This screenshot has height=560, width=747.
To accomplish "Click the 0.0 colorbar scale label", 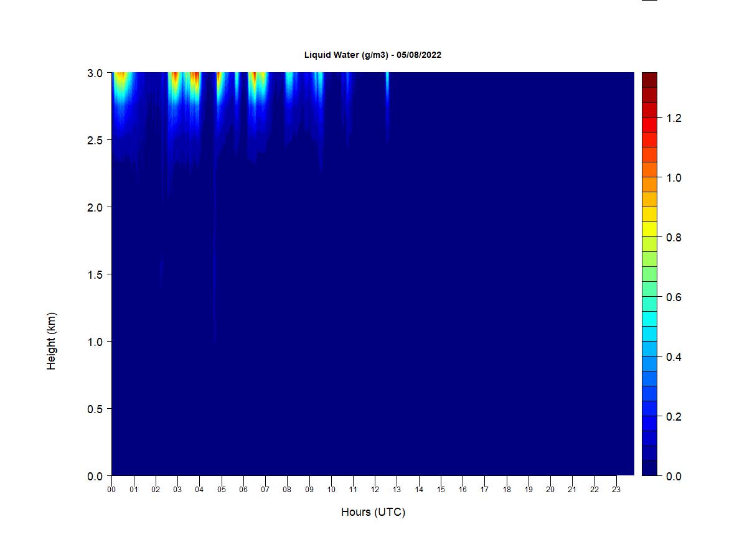I will point(674,476).
